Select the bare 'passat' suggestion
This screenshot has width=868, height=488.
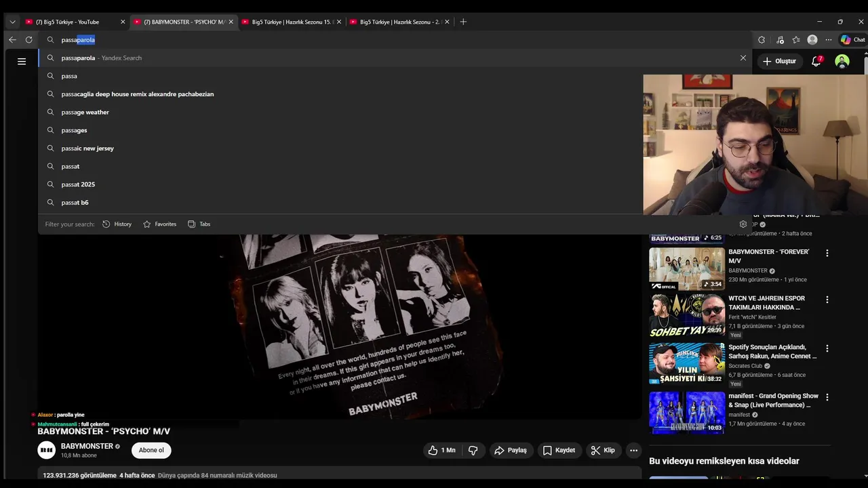point(340,166)
